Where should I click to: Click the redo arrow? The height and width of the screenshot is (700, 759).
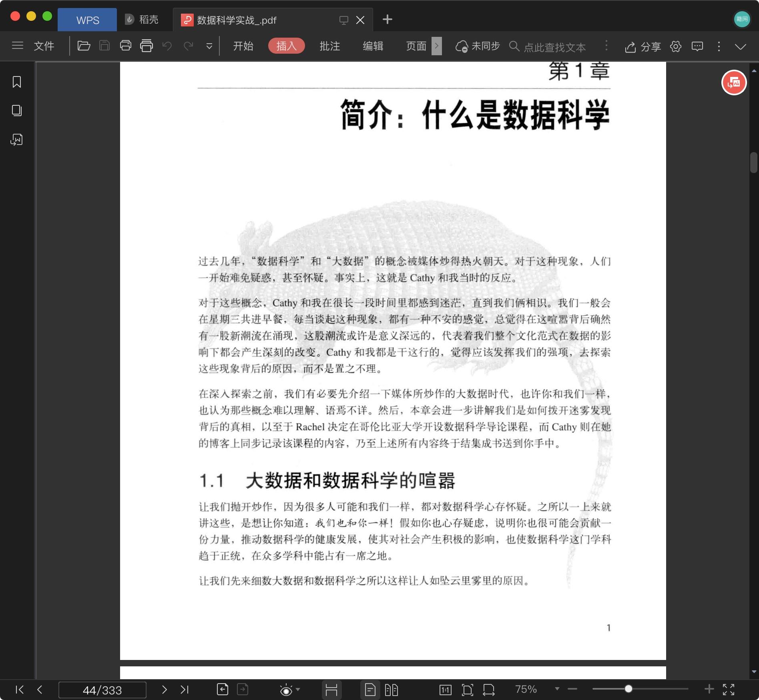pos(188,46)
